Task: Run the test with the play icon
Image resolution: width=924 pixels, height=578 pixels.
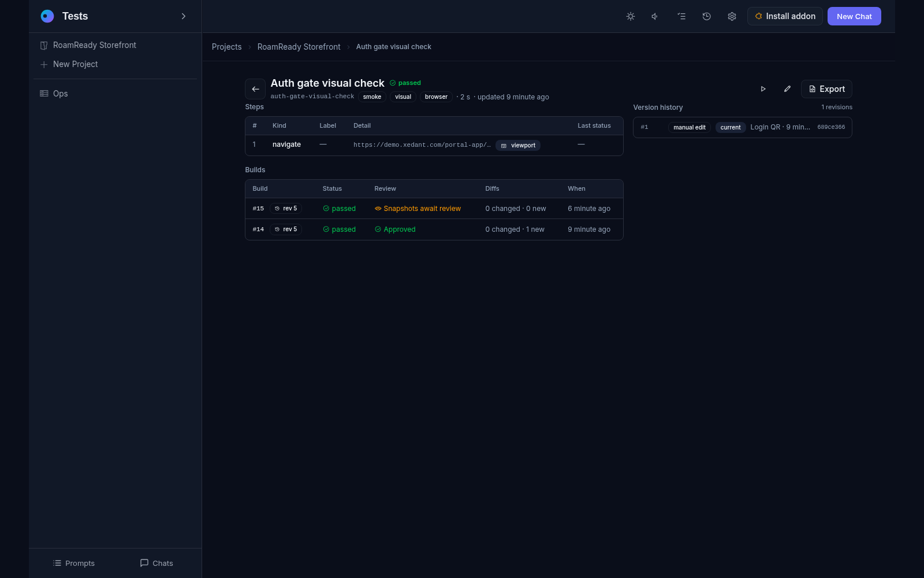Action: coord(763,89)
